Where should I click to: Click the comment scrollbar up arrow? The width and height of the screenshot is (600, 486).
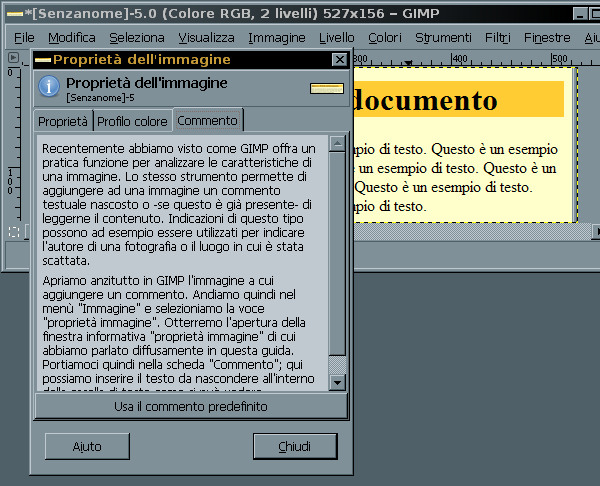coord(338,142)
